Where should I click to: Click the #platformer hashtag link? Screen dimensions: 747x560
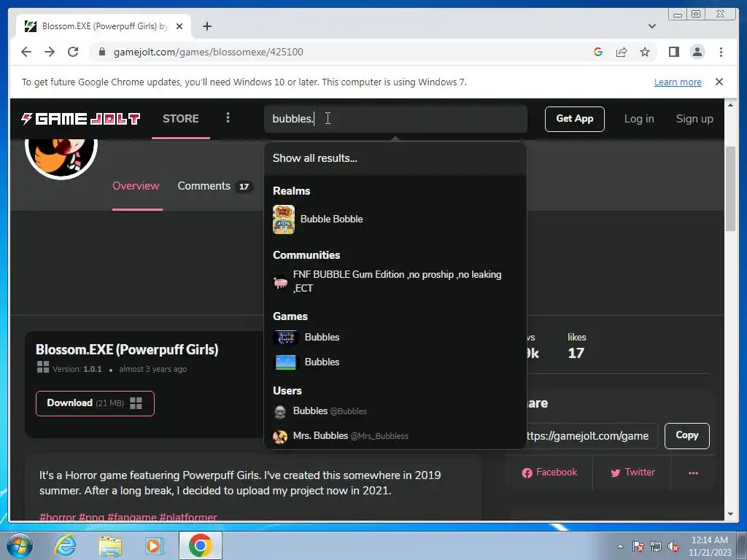188,517
